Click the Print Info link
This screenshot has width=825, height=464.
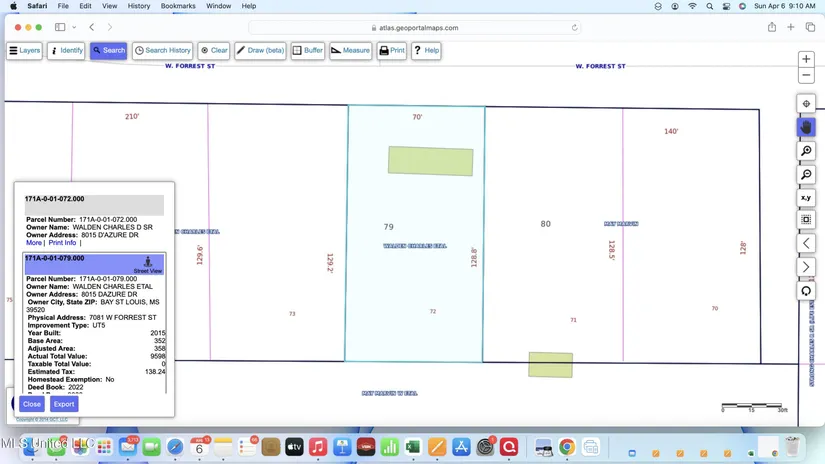click(x=62, y=243)
